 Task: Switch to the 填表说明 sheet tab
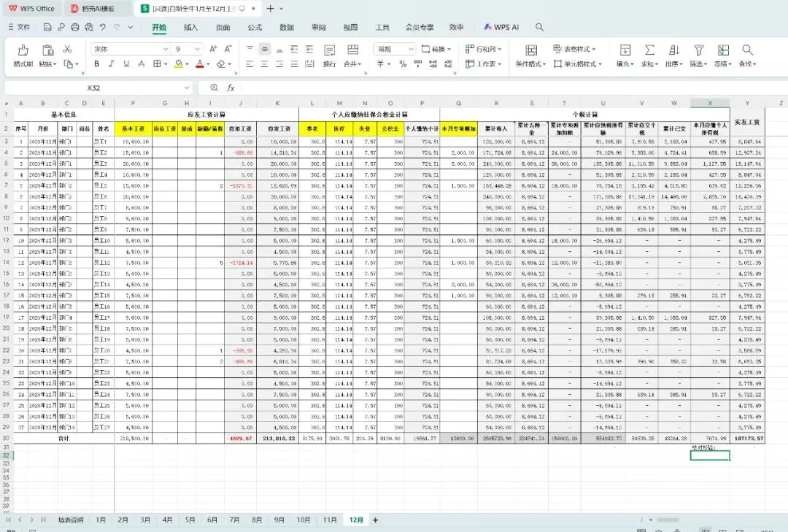(70, 520)
